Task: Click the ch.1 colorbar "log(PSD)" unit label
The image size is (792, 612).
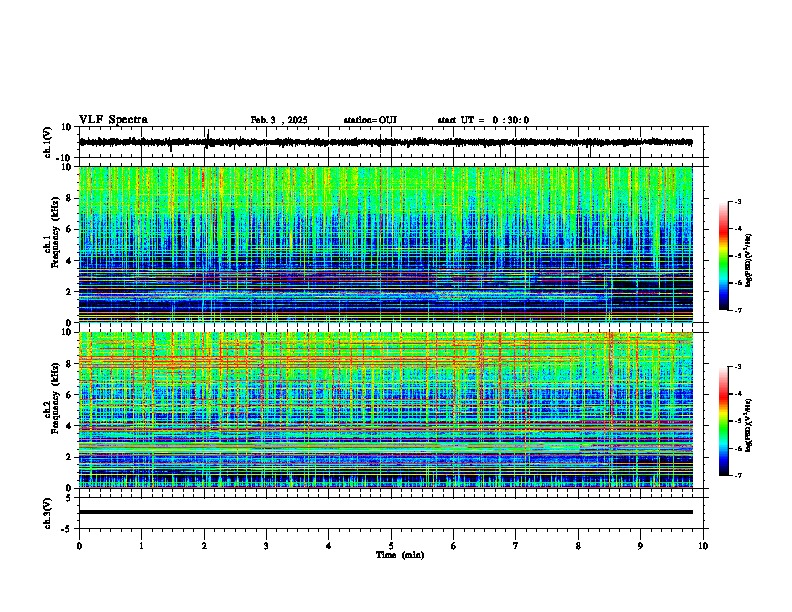Action: [748, 260]
